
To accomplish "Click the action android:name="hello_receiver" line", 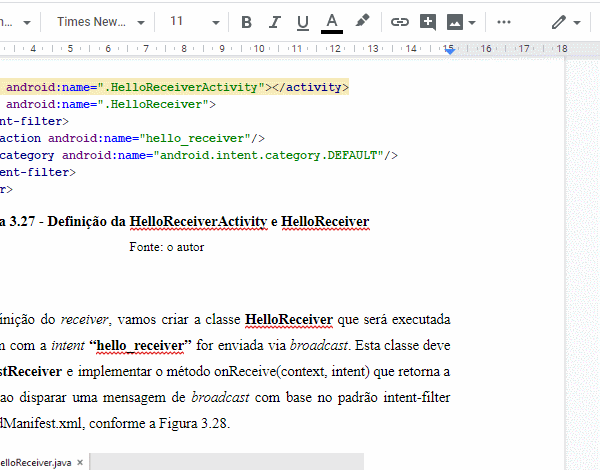I will [x=132, y=139].
